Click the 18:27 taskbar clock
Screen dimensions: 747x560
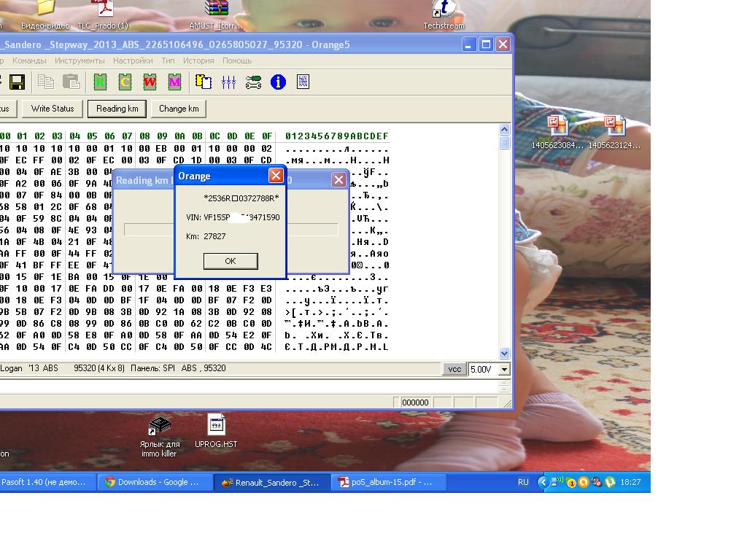[630, 483]
